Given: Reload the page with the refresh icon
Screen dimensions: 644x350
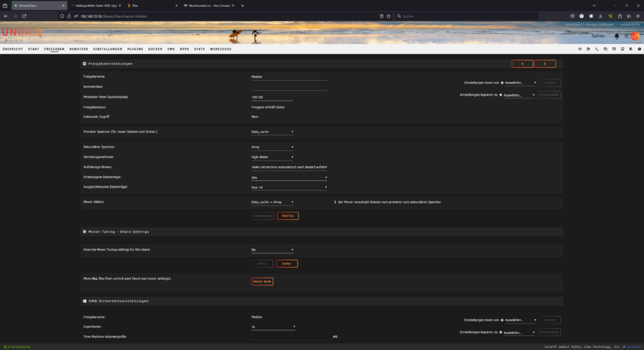Looking at the screenshot, I should click(24, 16).
